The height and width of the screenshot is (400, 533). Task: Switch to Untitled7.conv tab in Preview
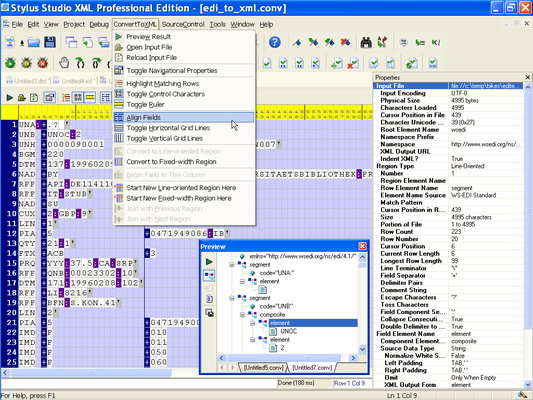click(x=312, y=368)
